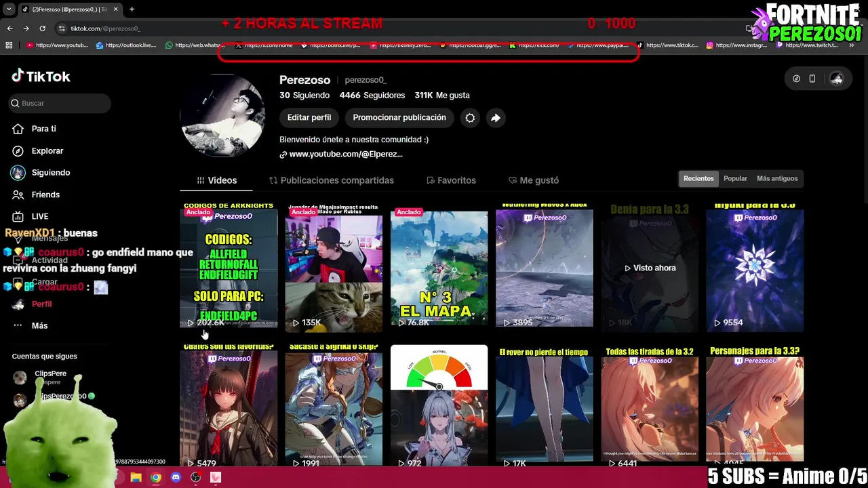The height and width of the screenshot is (488, 868).
Task: Open the Más sidebar menu
Action: coord(39,325)
